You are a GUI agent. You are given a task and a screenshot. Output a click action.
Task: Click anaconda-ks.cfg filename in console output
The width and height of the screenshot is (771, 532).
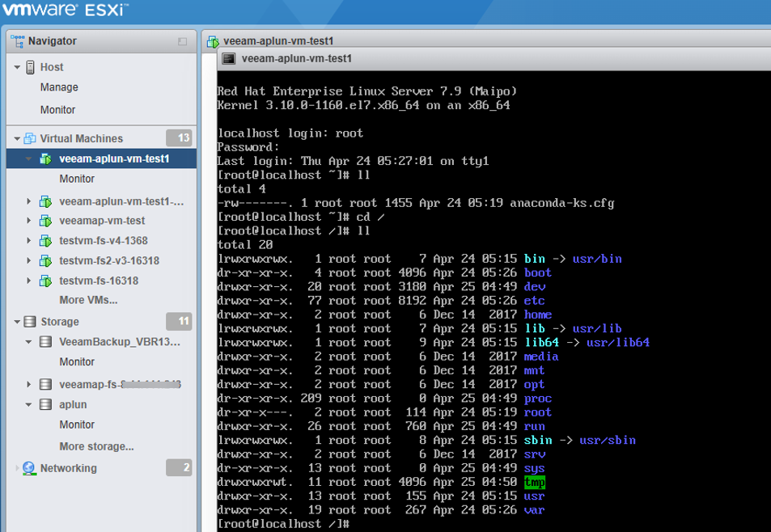point(562,204)
